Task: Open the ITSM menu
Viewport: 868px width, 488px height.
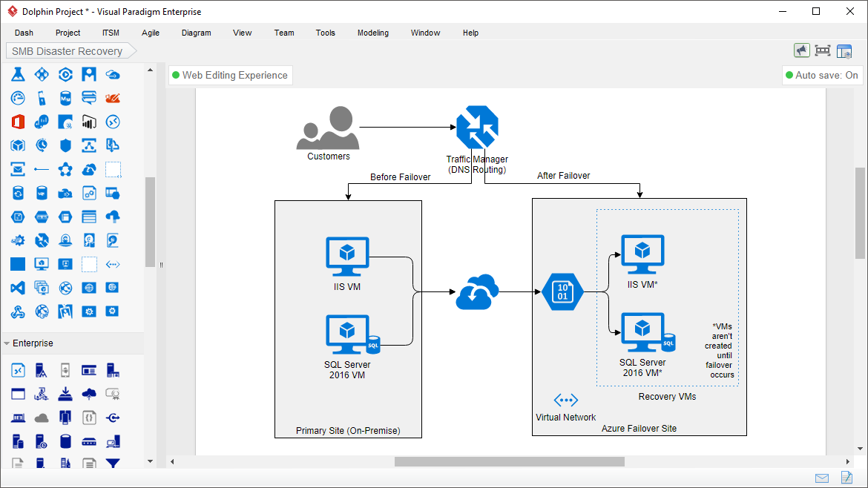Action: (109, 33)
